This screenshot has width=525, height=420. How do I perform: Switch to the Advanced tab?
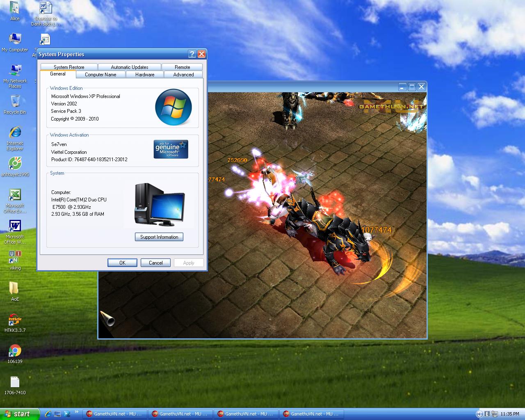[183, 75]
